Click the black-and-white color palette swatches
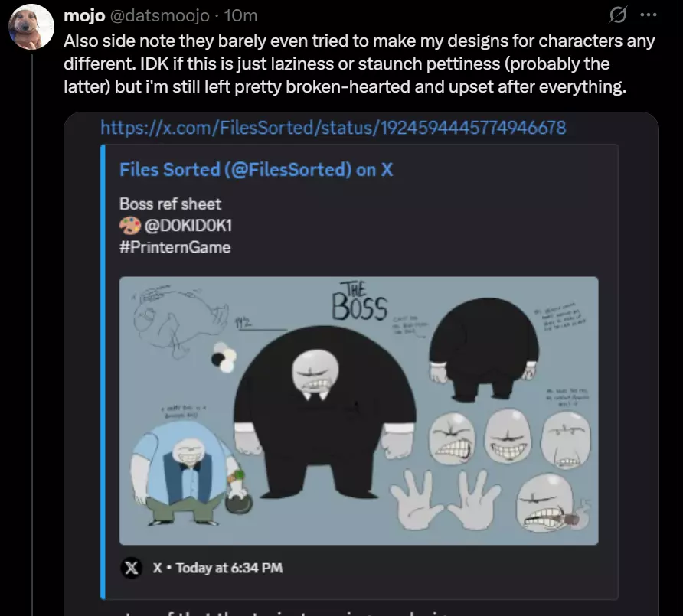 click(224, 357)
